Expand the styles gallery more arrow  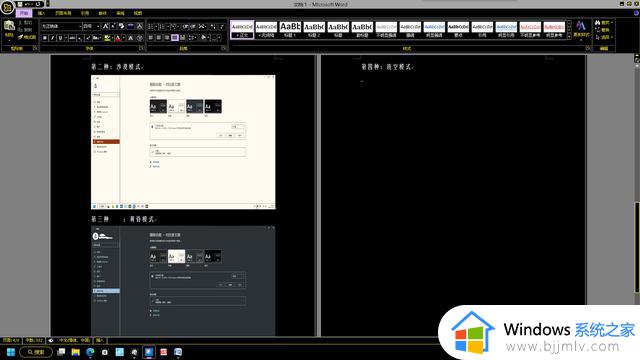(x=569, y=37)
